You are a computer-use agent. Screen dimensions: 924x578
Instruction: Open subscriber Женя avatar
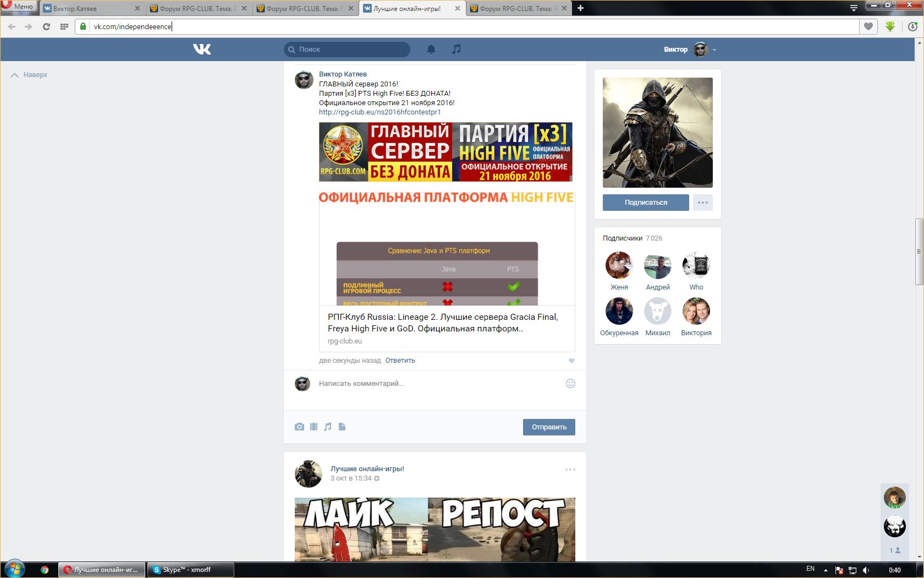click(x=619, y=265)
